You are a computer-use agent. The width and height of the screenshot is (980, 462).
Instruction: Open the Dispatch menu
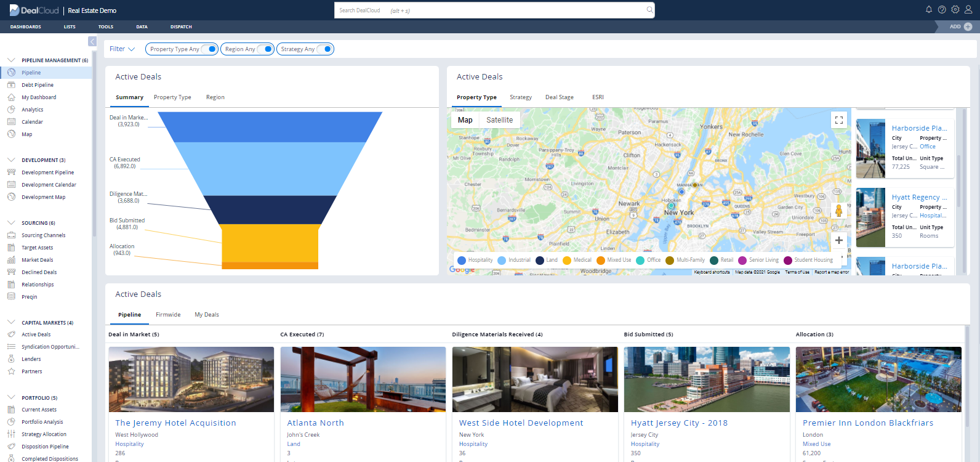pos(181,27)
